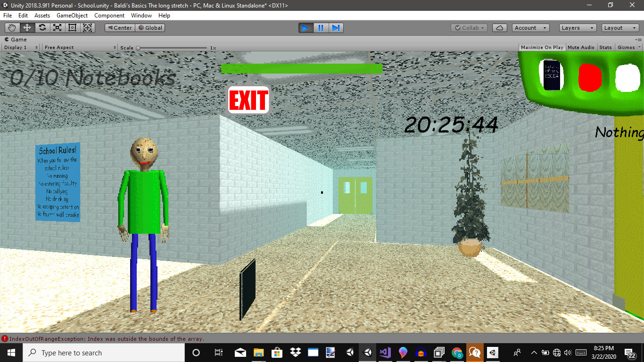Pause the running game

[321, 28]
